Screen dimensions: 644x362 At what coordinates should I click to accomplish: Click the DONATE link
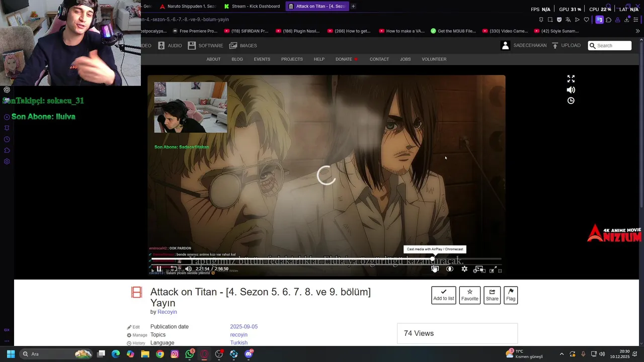346,59
